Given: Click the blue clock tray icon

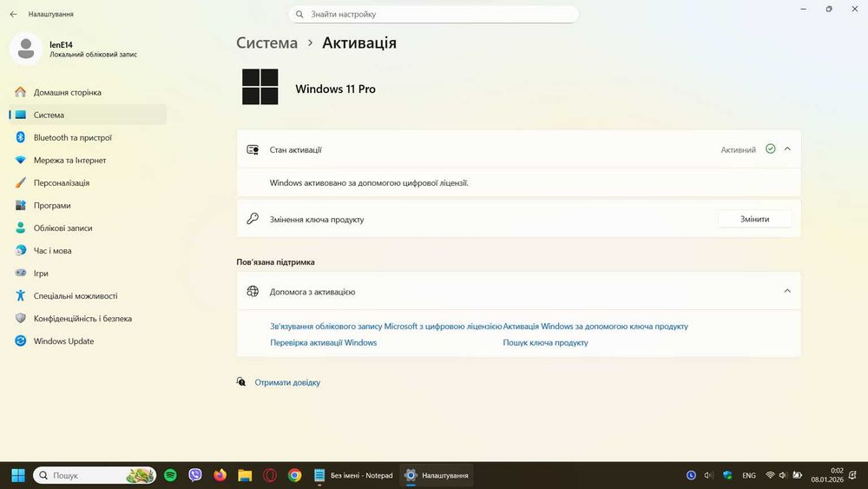Looking at the screenshot, I should point(691,475).
